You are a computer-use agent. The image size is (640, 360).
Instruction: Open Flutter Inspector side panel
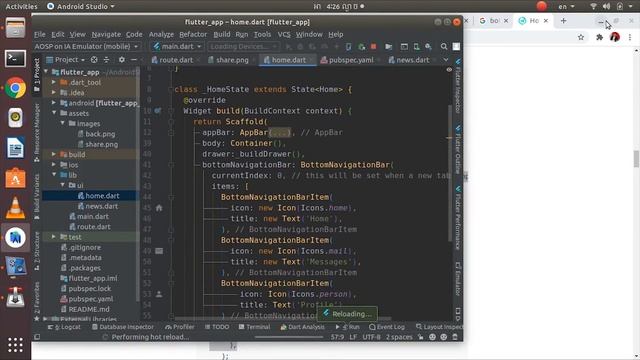[x=458, y=87]
